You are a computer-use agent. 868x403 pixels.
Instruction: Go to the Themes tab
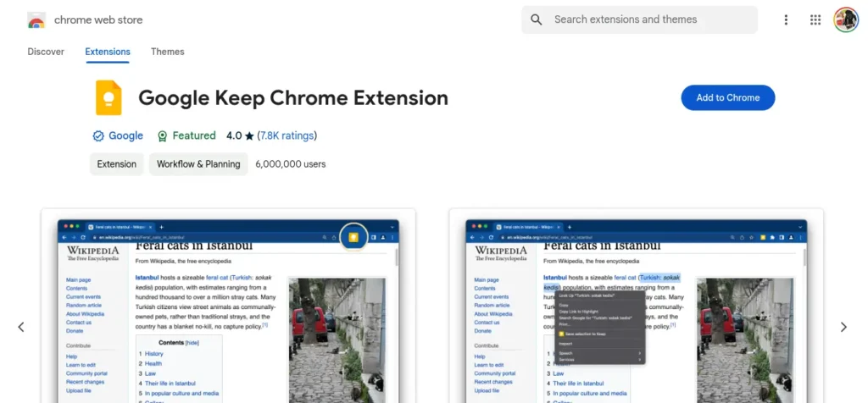167,52
